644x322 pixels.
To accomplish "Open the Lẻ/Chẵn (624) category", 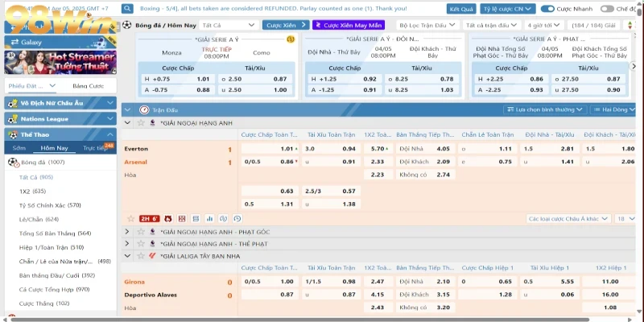I will (39, 219).
